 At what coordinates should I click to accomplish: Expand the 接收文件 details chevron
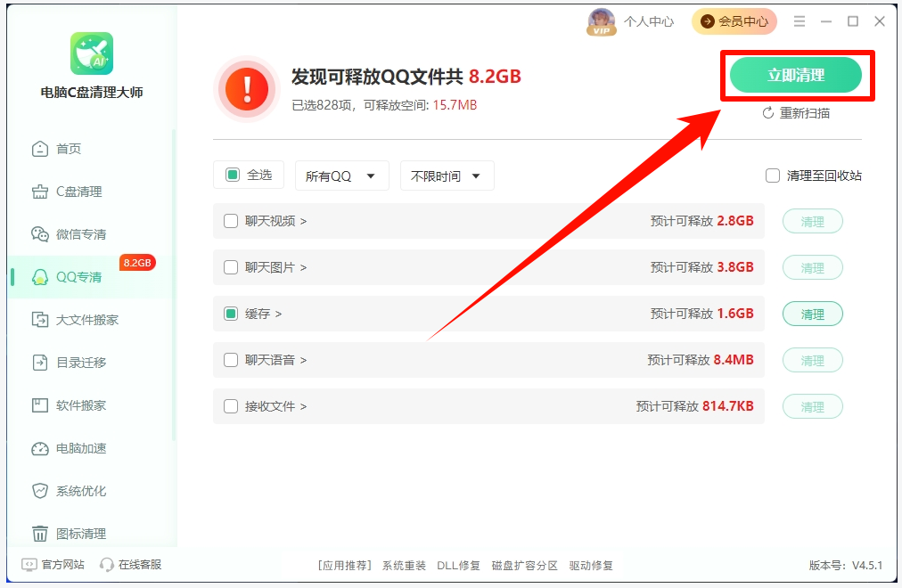303,407
